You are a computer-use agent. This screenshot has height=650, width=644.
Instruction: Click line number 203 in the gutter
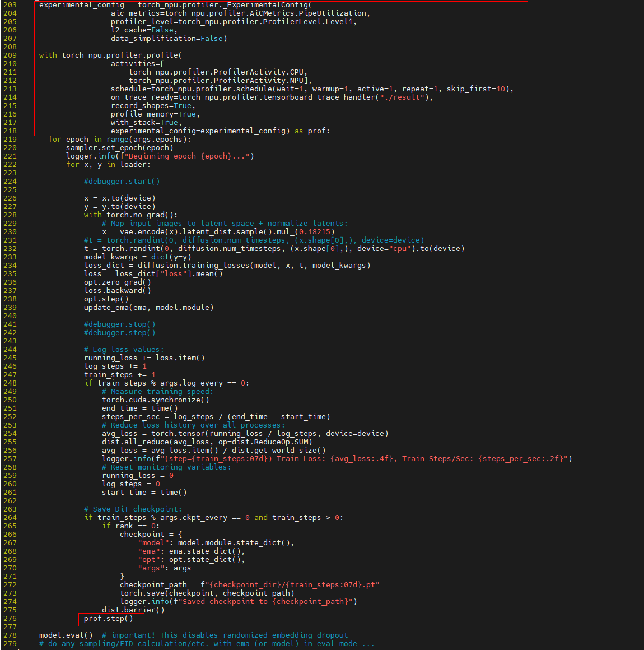pyautogui.click(x=10, y=5)
